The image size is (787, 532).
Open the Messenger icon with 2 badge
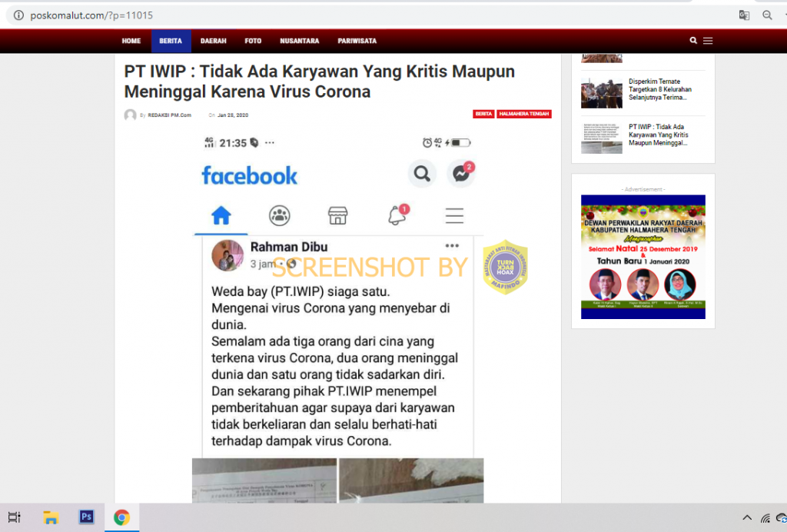[461, 174]
